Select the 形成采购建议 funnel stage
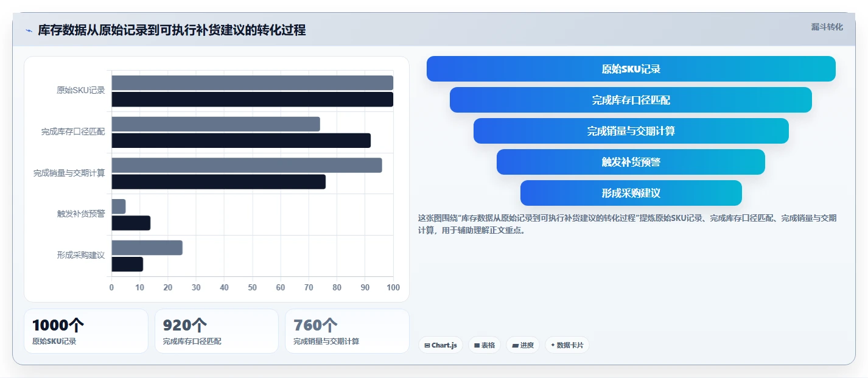This screenshot has height=378, width=868. [x=631, y=193]
